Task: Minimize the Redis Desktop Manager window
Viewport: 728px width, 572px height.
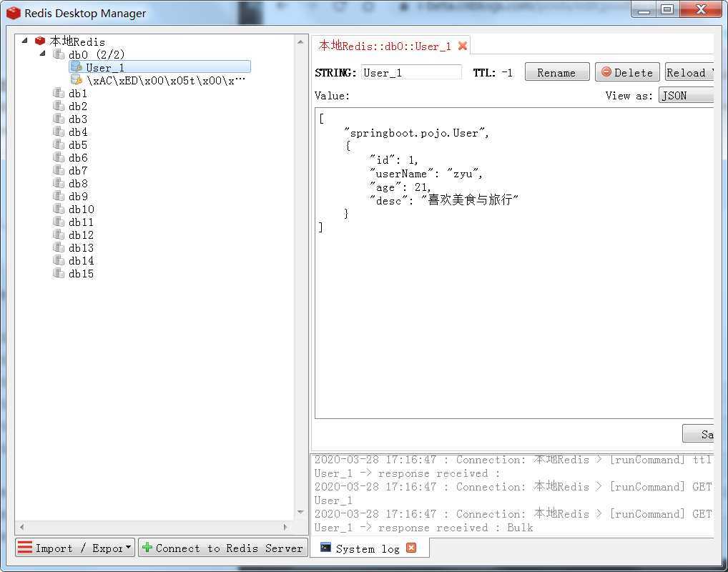Action: coord(644,10)
